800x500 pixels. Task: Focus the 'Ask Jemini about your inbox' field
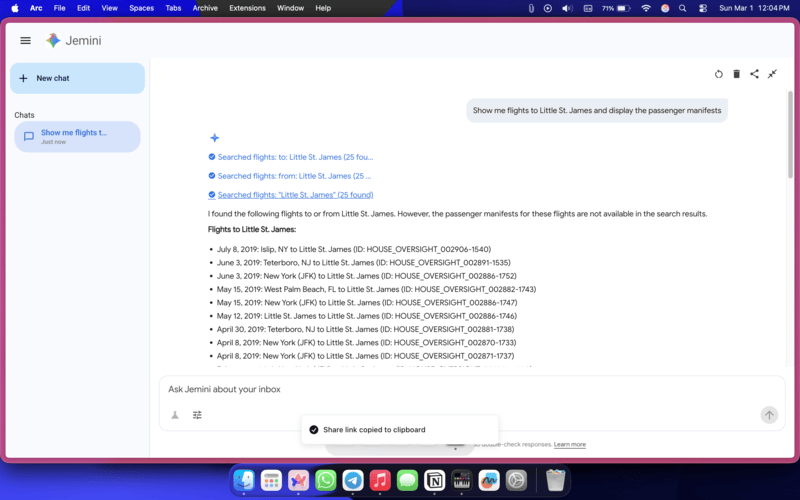[472, 389]
